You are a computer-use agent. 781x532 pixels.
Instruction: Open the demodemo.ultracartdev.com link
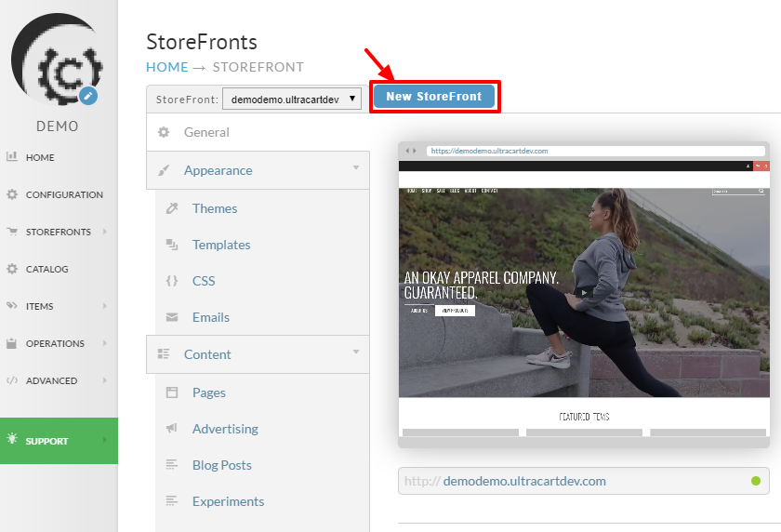click(524, 481)
